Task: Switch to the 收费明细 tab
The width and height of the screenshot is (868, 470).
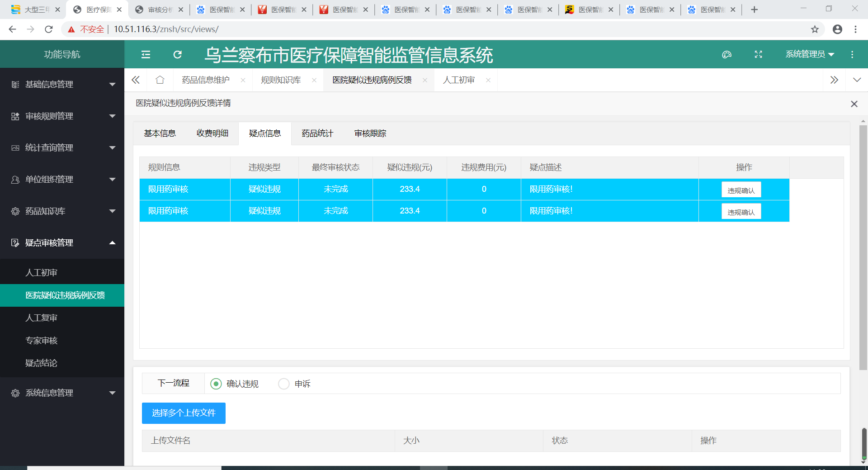Action: (212, 133)
